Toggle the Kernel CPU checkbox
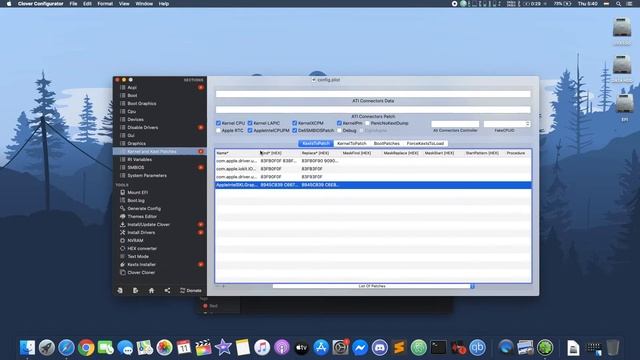The width and height of the screenshot is (640, 360). (x=218, y=123)
